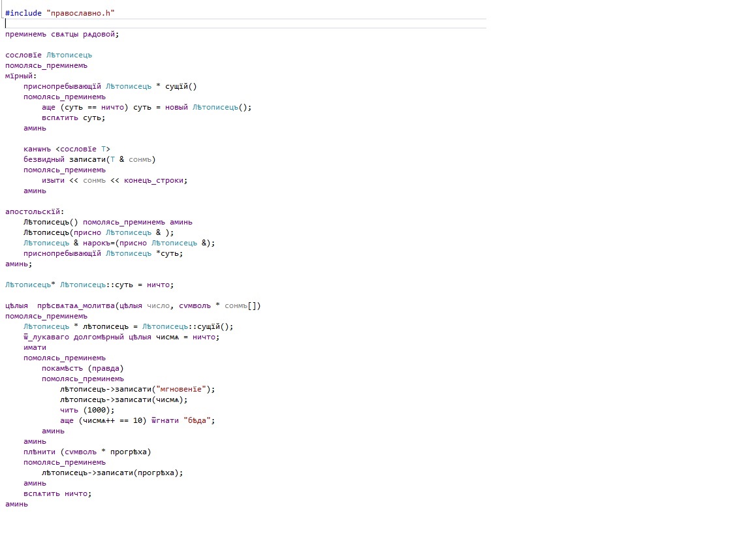752x560 pixels.
Task: Click the "безвидный" return type keyword
Action: coord(44,159)
